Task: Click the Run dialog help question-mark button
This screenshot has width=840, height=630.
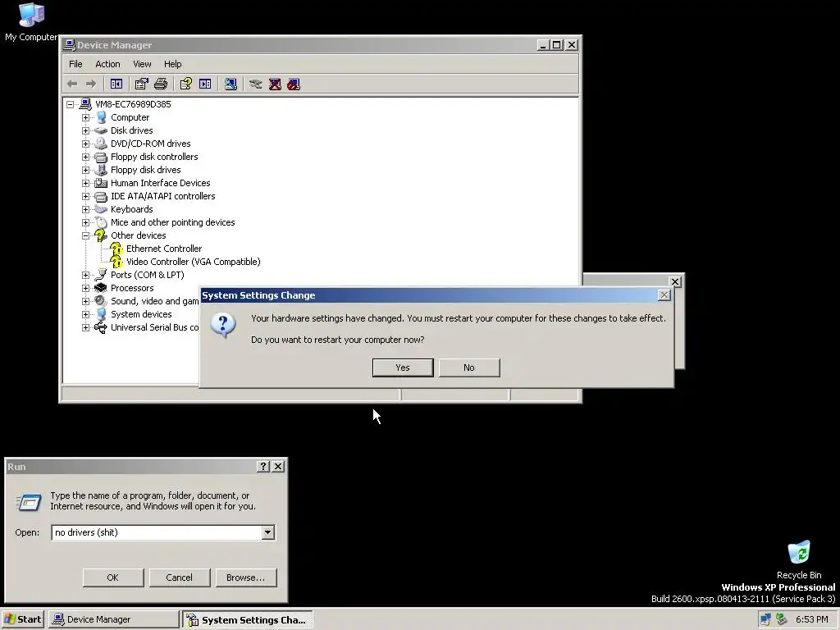Action: coord(262,466)
